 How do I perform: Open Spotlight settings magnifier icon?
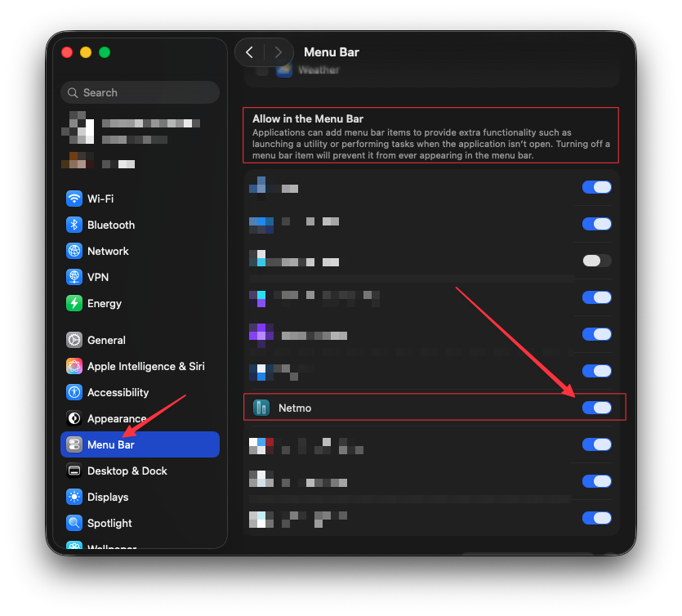74,523
